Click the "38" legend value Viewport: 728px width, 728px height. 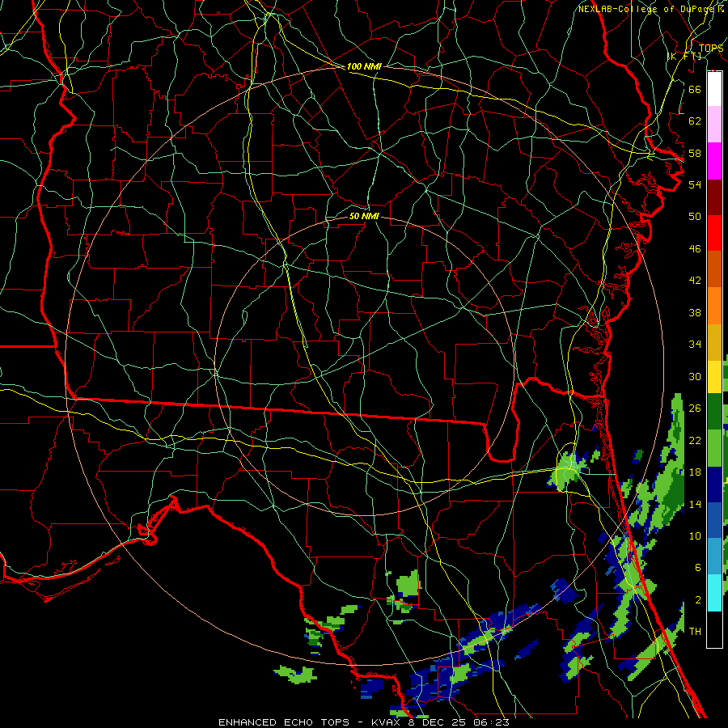[x=695, y=312]
